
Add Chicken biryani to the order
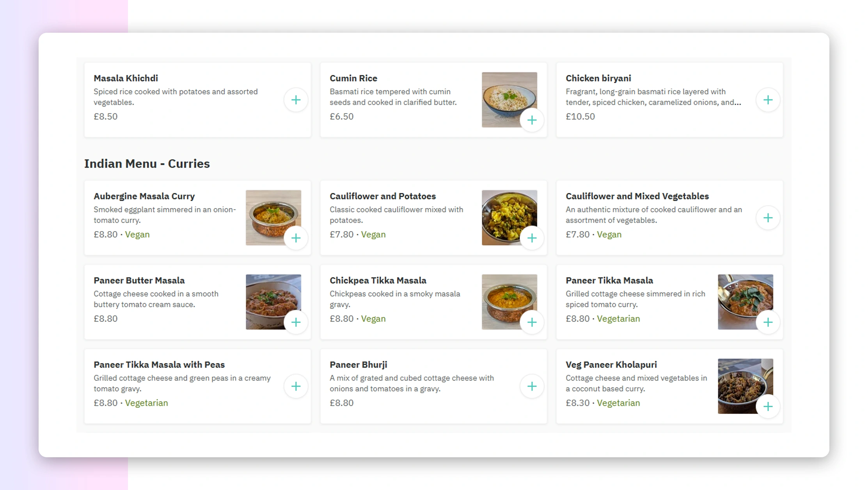[768, 100]
